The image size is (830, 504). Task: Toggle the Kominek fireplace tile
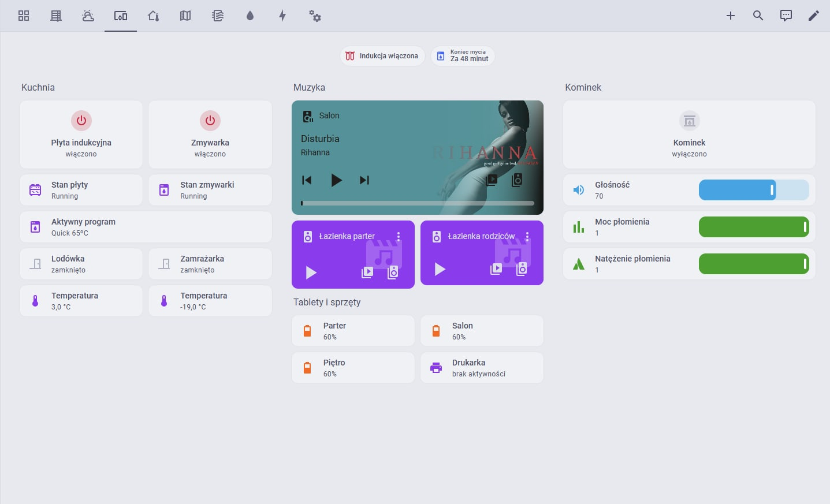[x=689, y=135]
